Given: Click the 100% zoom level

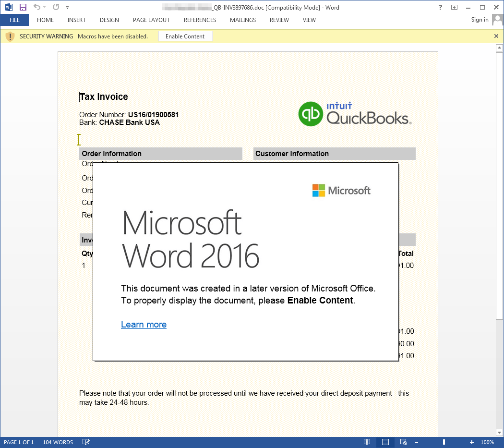Looking at the screenshot, I should click(x=487, y=442).
